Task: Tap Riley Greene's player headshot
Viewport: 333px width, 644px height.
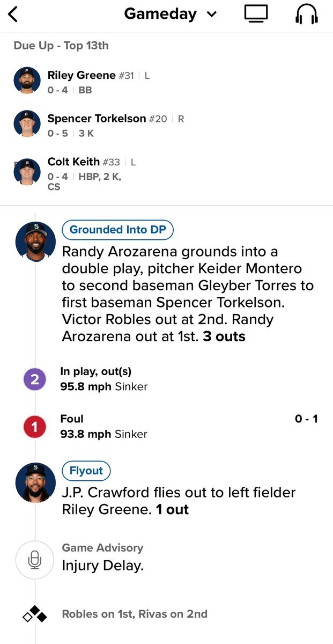Action: [27, 80]
